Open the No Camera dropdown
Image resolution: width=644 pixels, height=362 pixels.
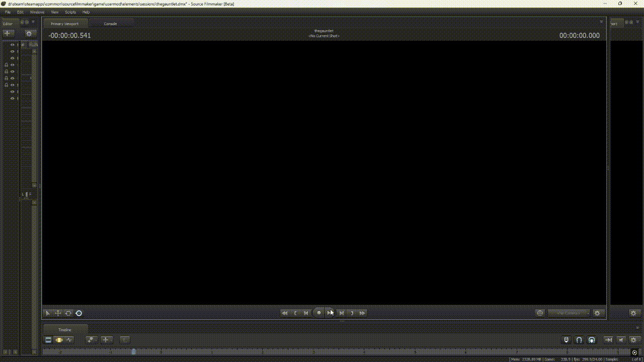tap(569, 313)
